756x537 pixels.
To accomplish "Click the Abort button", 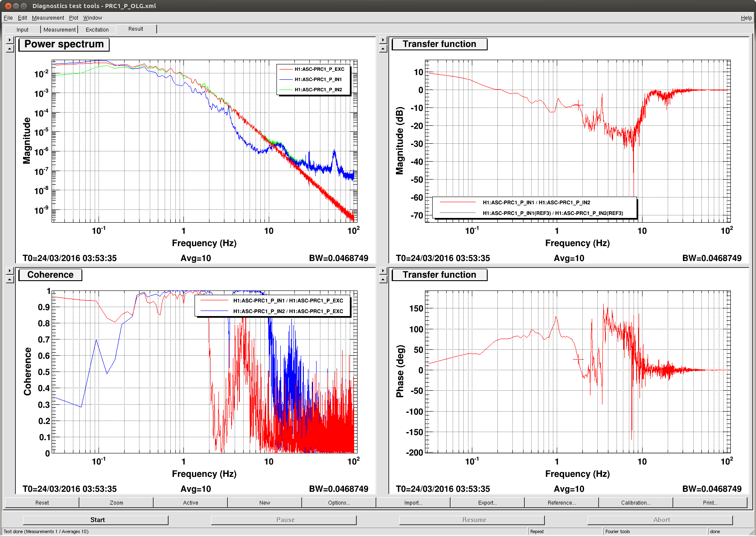I will click(660, 520).
